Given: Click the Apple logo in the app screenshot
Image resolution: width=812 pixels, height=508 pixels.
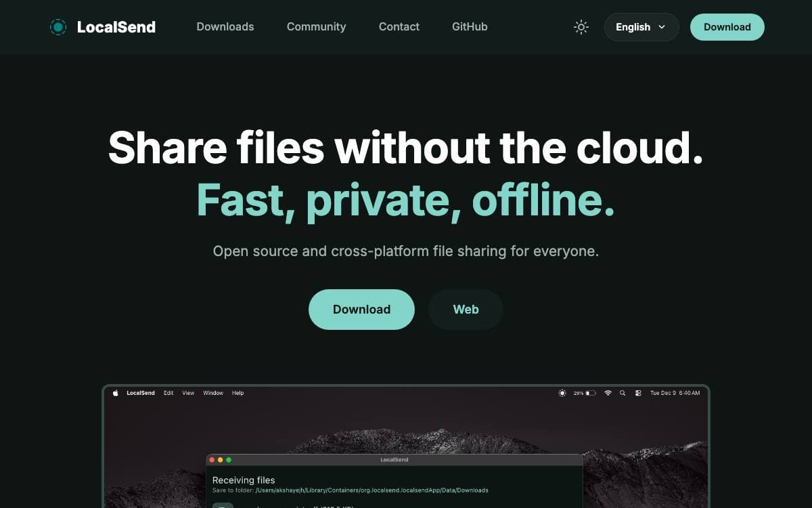Looking at the screenshot, I should pyautogui.click(x=115, y=393).
